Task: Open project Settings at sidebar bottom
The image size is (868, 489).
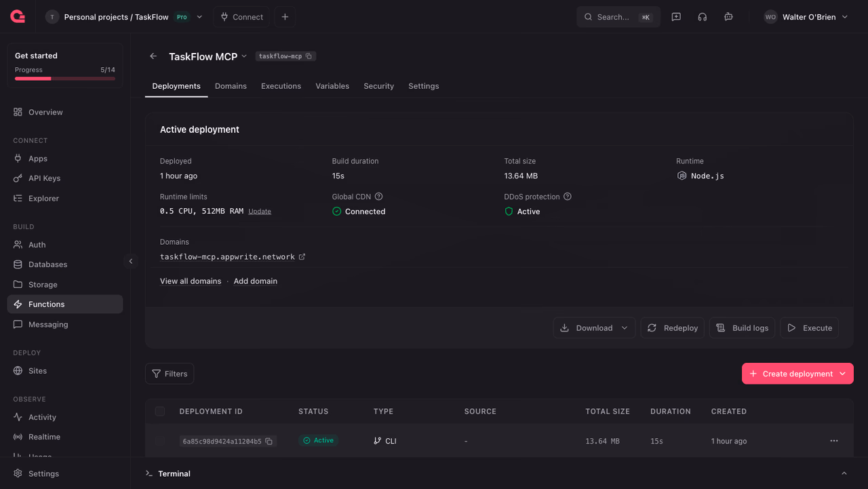Action: tap(65, 474)
